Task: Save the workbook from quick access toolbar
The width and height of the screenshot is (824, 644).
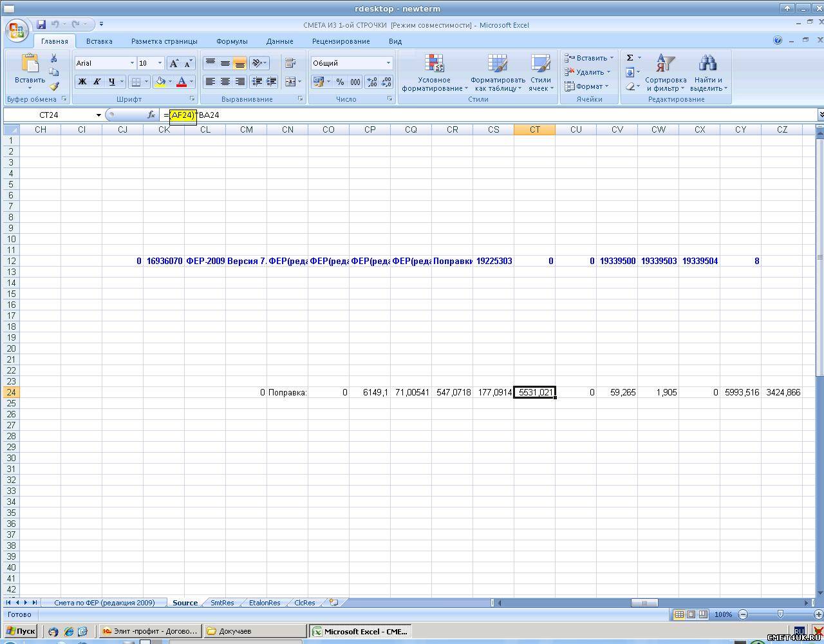Action: (41, 24)
